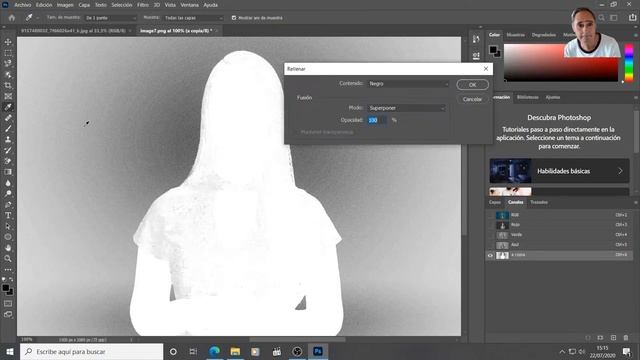
Task: Switch to the Bibliotecas tab
Action: pos(527,97)
